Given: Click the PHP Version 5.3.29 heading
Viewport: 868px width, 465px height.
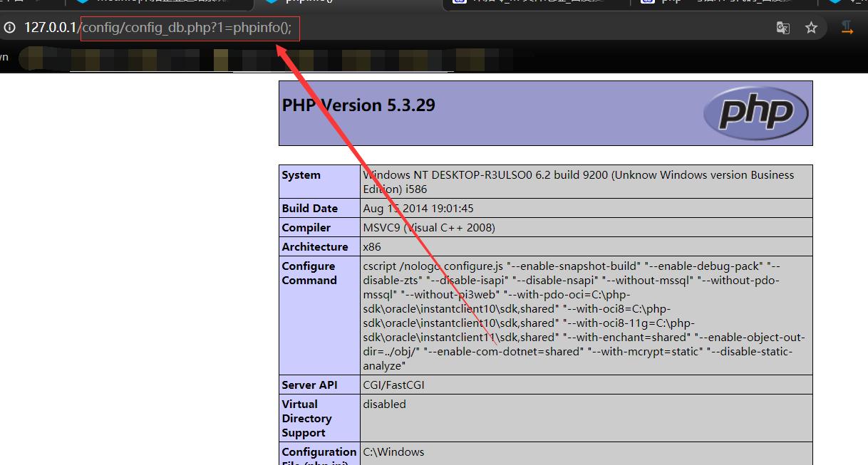Looking at the screenshot, I should (358, 105).
